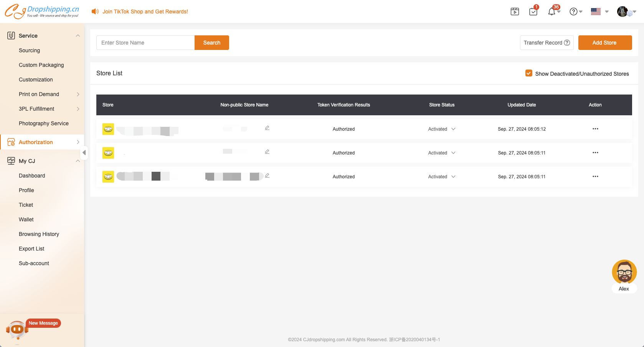Click the Enter Store Name search field
The height and width of the screenshot is (347, 644).
(x=145, y=43)
